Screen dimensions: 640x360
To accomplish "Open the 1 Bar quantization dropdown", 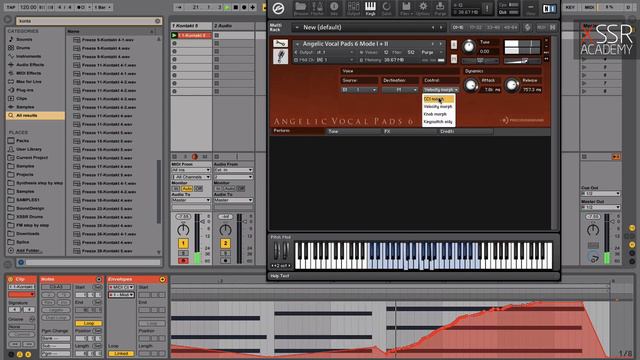I will [x=103, y=7].
